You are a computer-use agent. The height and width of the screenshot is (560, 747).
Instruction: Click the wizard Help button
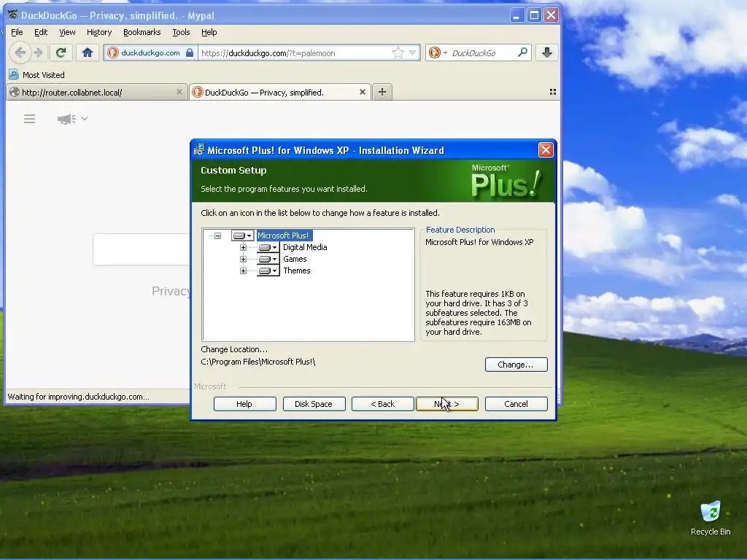pyautogui.click(x=245, y=404)
